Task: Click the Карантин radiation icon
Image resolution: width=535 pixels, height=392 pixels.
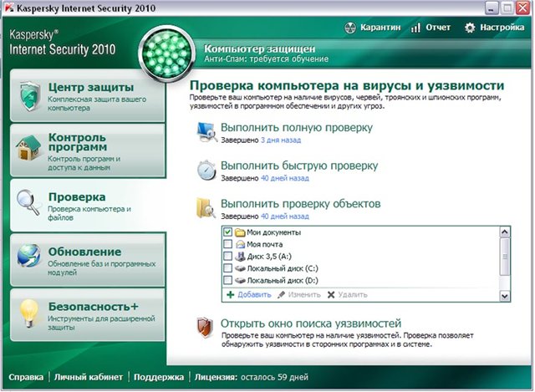Action: pos(350,28)
